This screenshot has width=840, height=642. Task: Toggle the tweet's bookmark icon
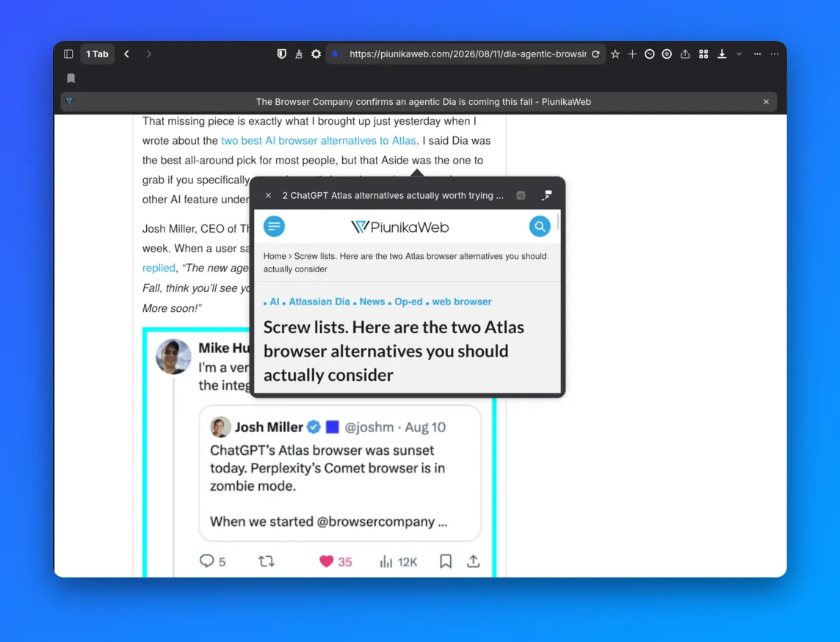(x=445, y=561)
